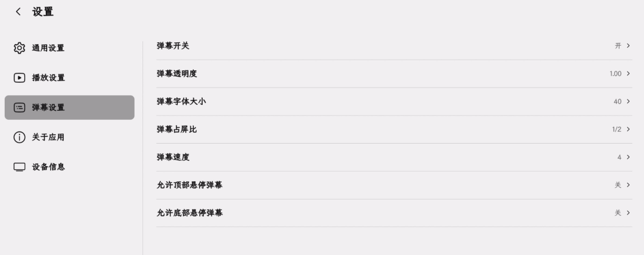
Task: Switch to the 播放设置 tab
Action: point(48,77)
